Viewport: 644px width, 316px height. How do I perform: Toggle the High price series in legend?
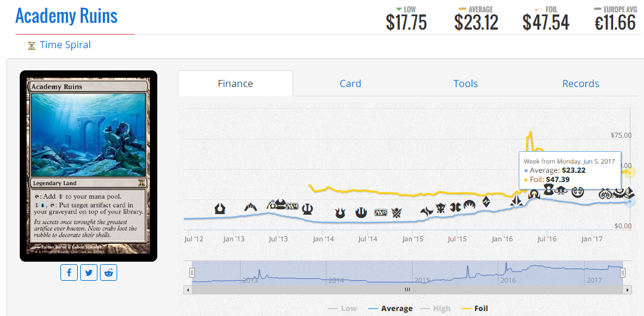(437, 308)
